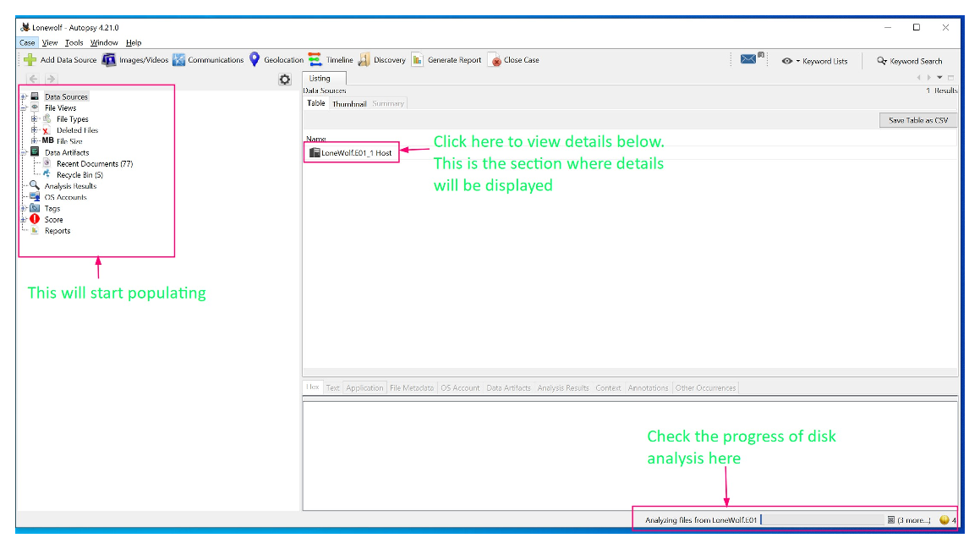This screenshot has width=980, height=549.
Task: Expand the Tags tree node
Action: coord(24,208)
